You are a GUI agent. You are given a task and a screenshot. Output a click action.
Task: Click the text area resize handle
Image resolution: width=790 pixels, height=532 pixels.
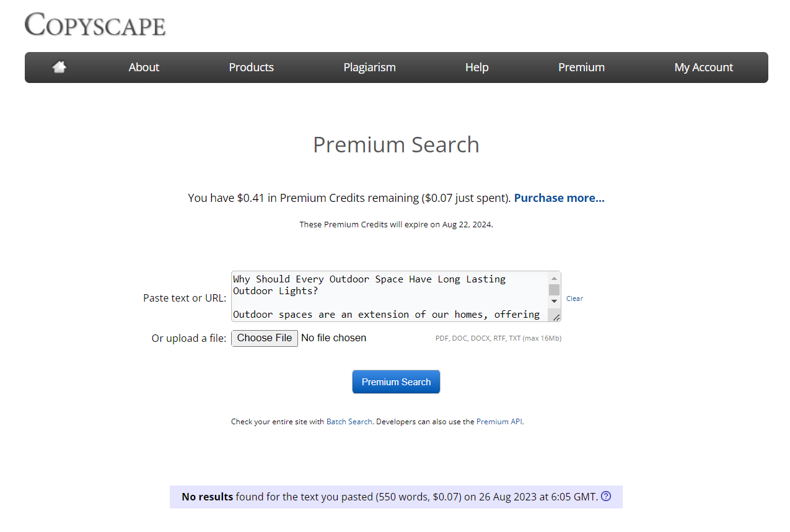[x=556, y=316]
